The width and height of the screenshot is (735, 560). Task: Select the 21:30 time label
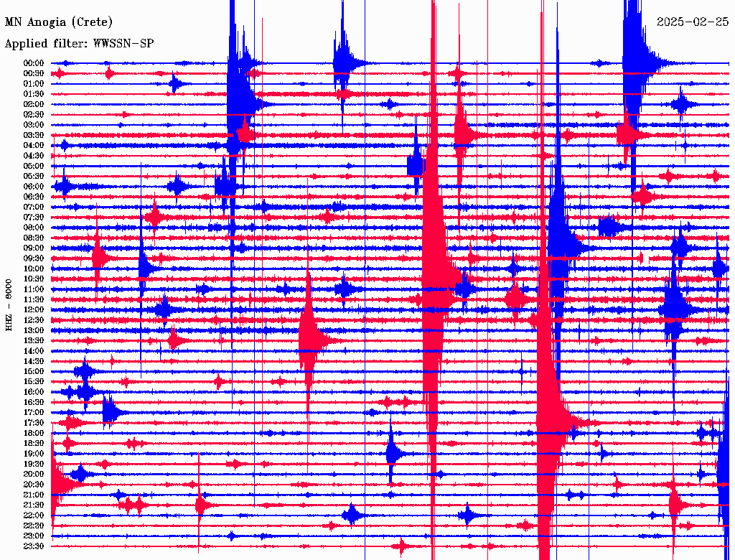tap(33, 505)
